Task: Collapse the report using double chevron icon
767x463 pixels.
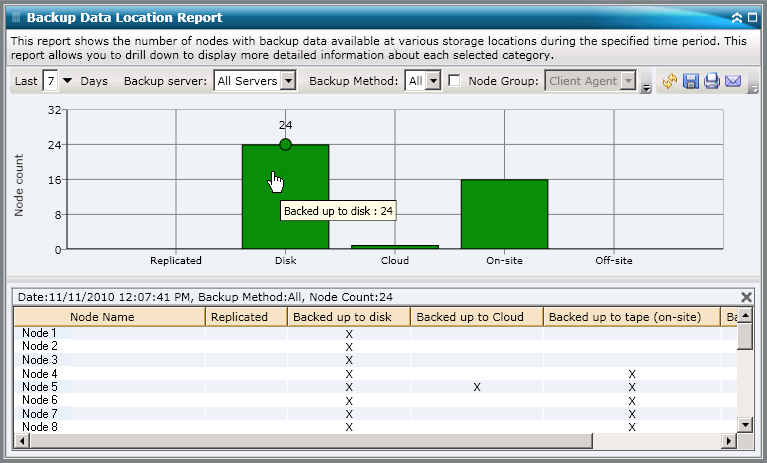Action: [737, 18]
